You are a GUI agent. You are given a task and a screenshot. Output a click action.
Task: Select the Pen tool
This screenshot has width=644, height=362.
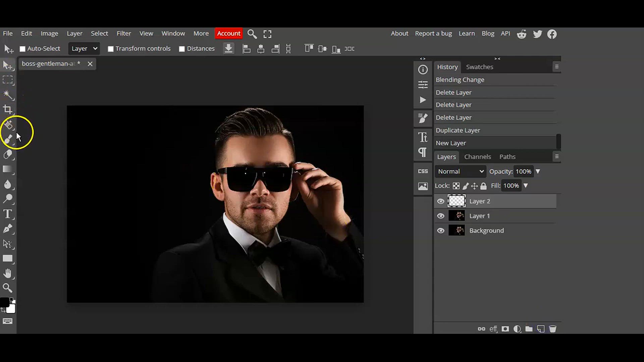pyautogui.click(x=8, y=229)
